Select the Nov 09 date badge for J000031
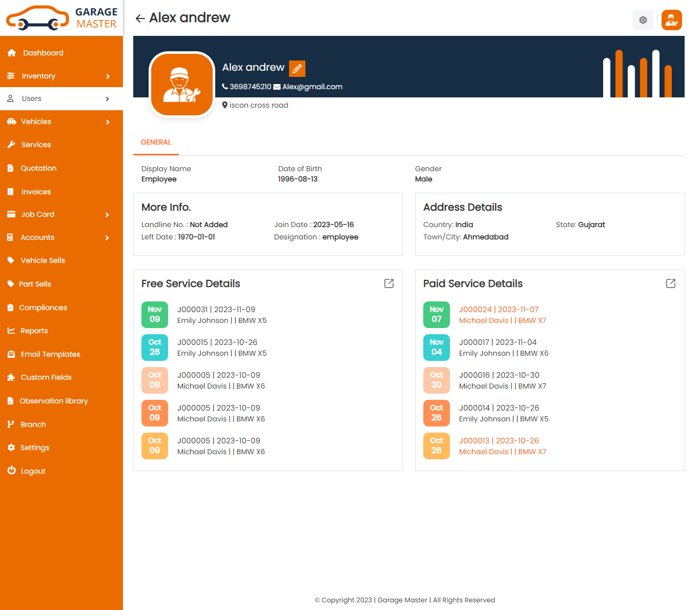Viewport: 700px width, 610px height. [155, 314]
